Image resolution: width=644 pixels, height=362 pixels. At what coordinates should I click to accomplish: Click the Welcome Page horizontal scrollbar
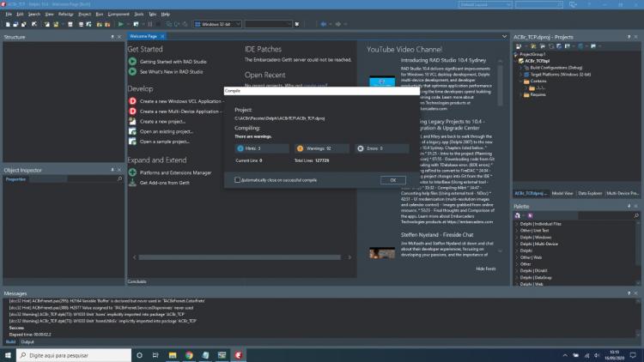240,257
